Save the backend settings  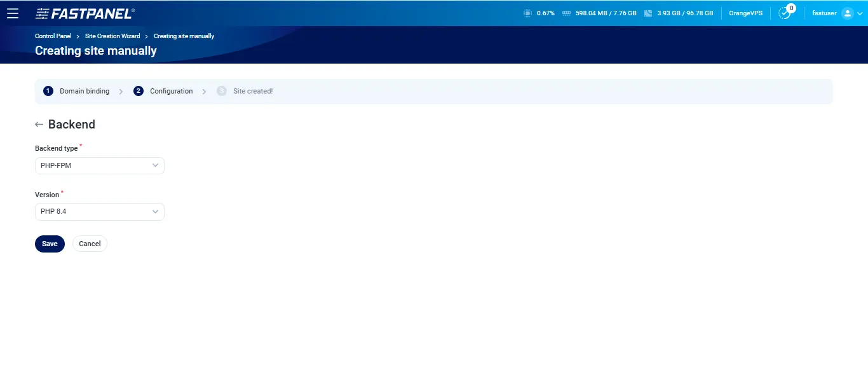pos(50,244)
